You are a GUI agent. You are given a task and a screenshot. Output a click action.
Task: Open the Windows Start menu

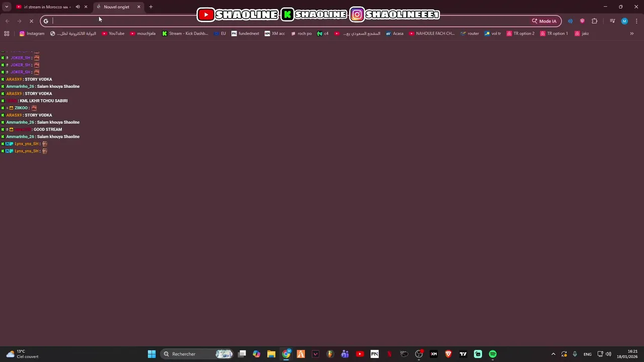(x=151, y=354)
